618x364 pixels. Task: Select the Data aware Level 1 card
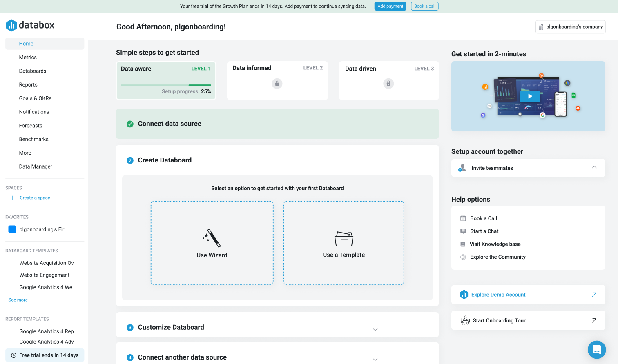click(x=166, y=80)
